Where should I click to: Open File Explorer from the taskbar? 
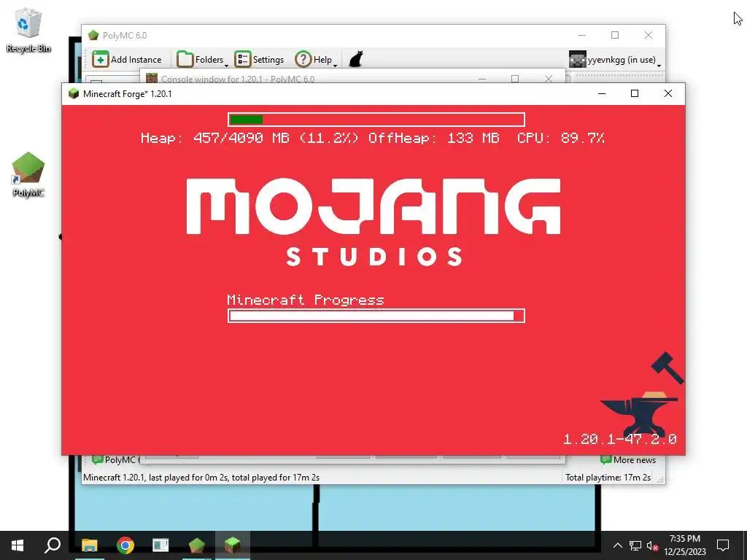click(x=89, y=545)
